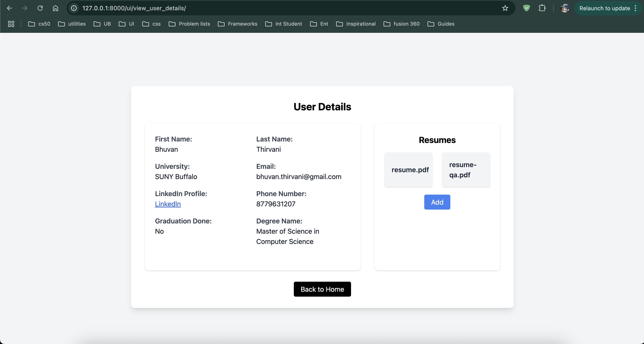The image size is (644, 344).
Task: Open the extensions puzzle icon
Action: [542, 8]
